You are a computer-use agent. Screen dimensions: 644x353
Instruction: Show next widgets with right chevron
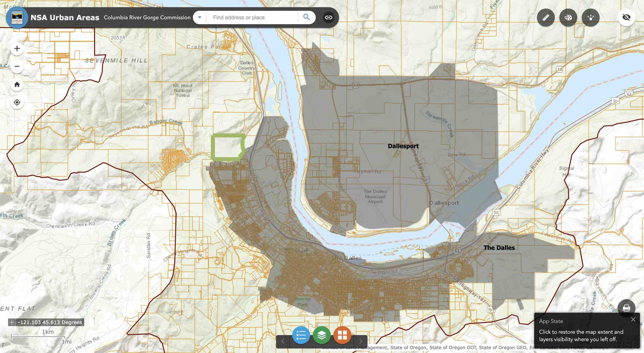click(x=361, y=341)
